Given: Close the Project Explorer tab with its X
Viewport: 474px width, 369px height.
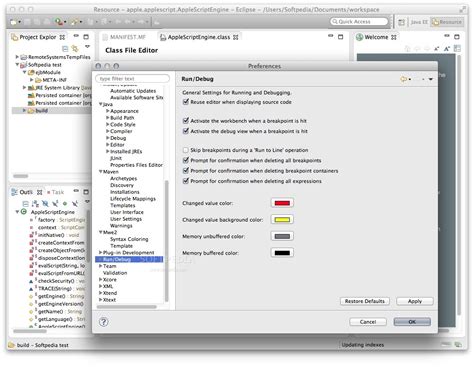Looking at the screenshot, I should (x=62, y=37).
